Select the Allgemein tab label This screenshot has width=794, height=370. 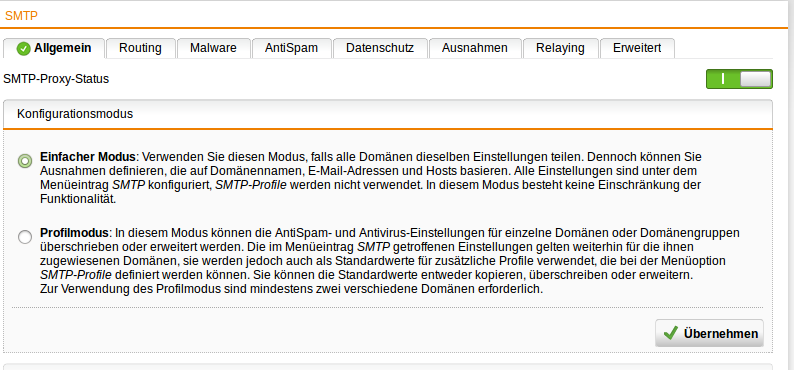point(63,48)
